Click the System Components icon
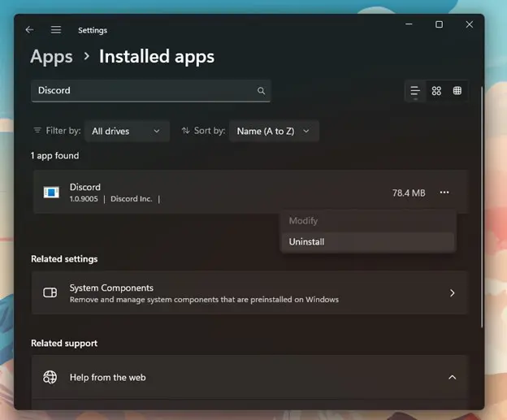The width and height of the screenshot is (507, 420). click(x=50, y=293)
